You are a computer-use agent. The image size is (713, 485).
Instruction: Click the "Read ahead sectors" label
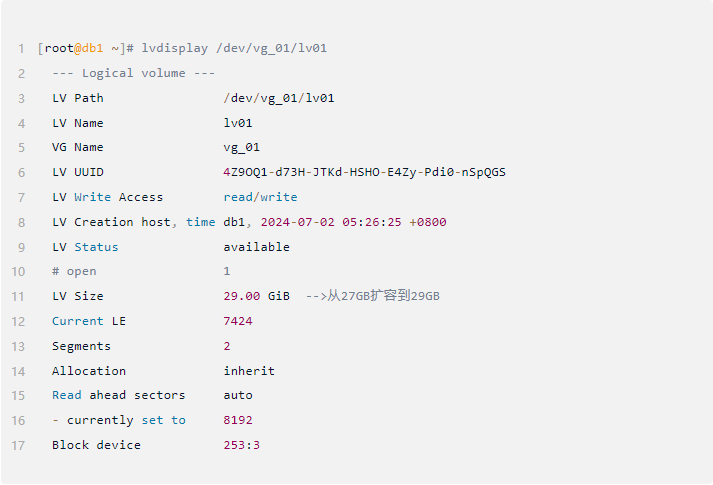point(118,395)
